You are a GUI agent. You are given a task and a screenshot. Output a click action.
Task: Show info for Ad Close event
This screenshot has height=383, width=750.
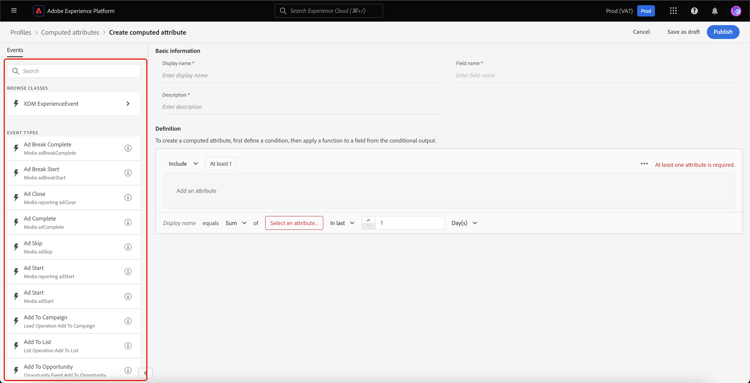point(128,197)
